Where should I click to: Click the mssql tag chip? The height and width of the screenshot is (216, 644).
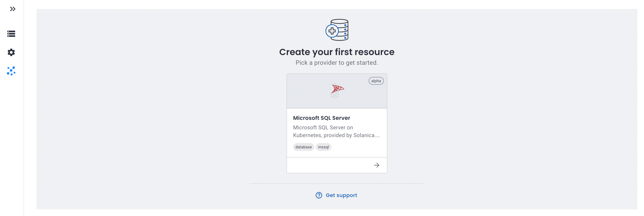point(323,147)
